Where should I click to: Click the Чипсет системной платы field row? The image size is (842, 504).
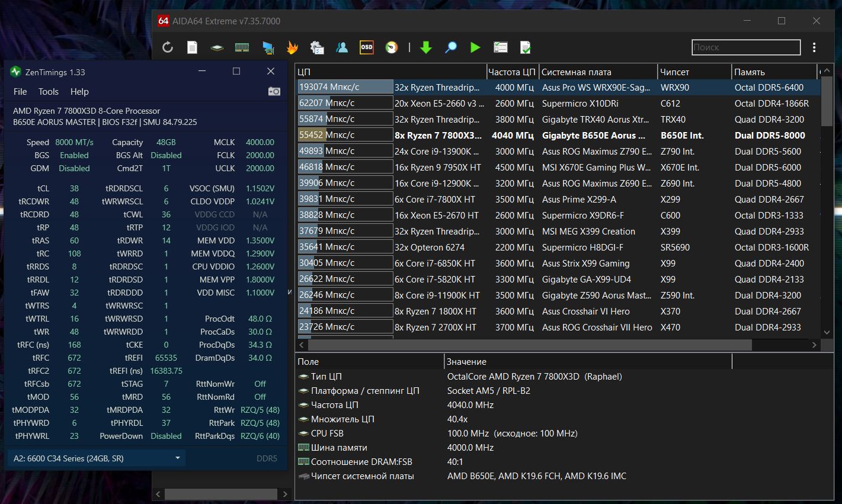tap(564, 476)
